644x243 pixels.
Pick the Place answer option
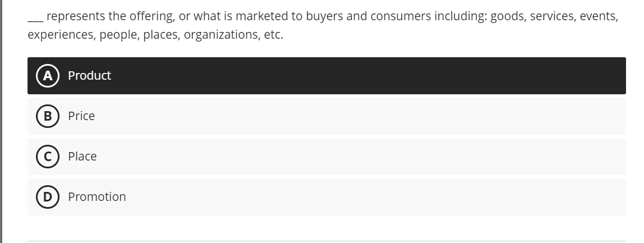(327, 157)
